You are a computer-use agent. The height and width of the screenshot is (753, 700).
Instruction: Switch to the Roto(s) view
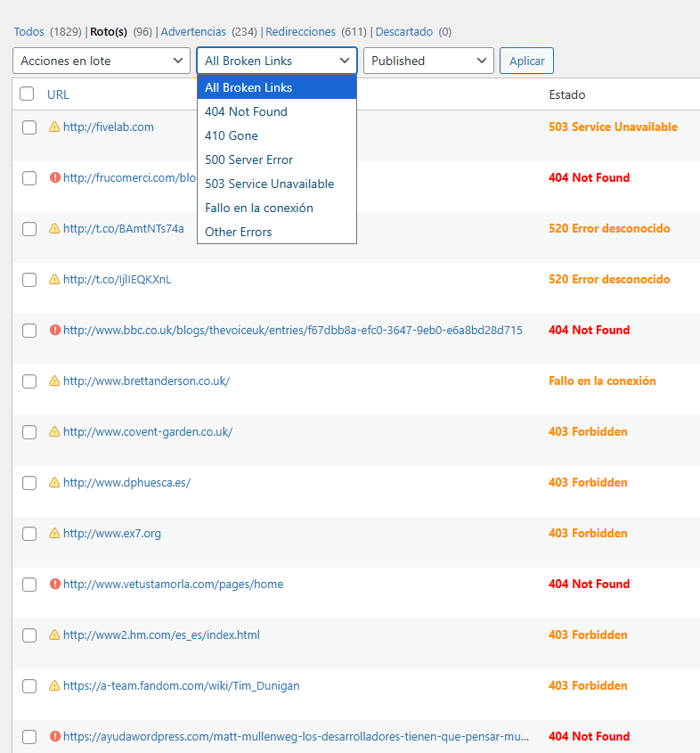tap(109, 32)
